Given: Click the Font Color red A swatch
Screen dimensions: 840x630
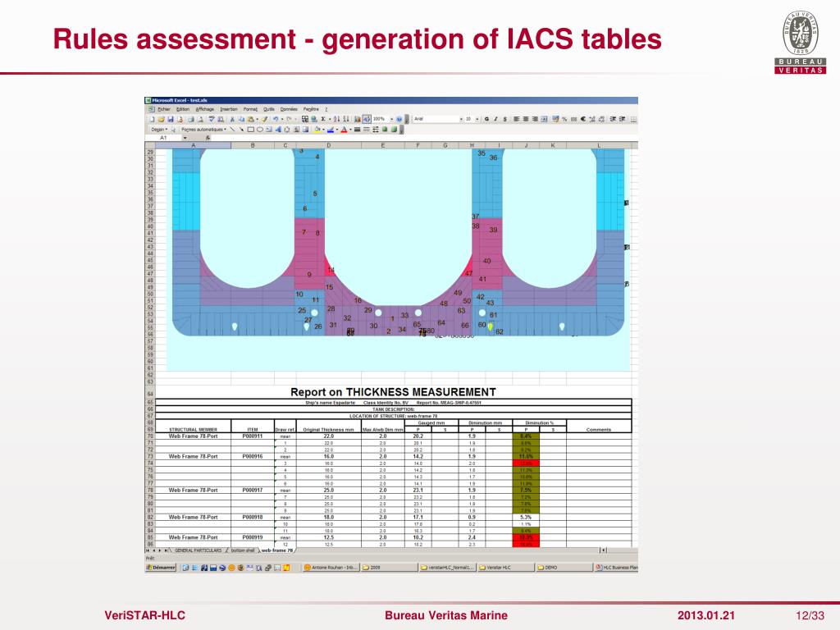Looking at the screenshot, I should coord(344,130).
